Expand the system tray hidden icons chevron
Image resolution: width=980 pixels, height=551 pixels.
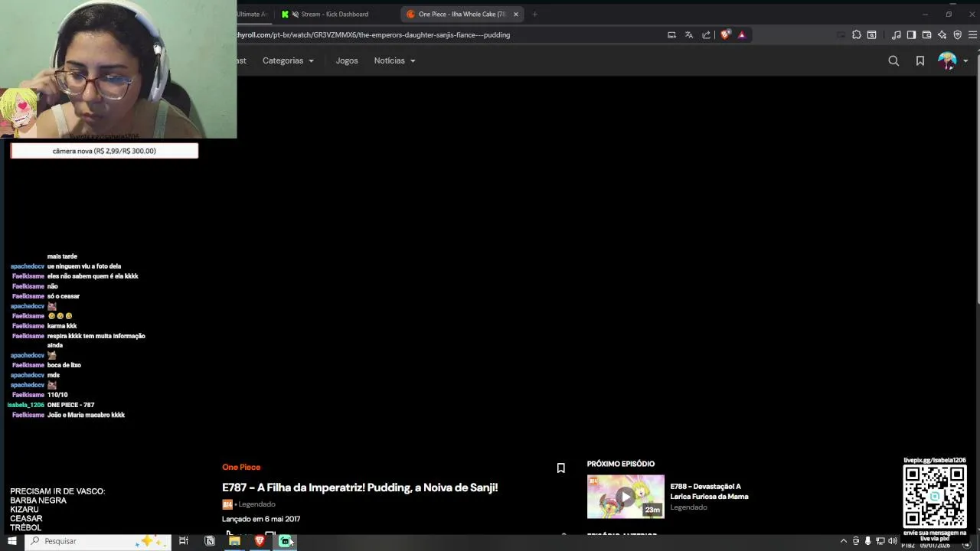(x=844, y=541)
